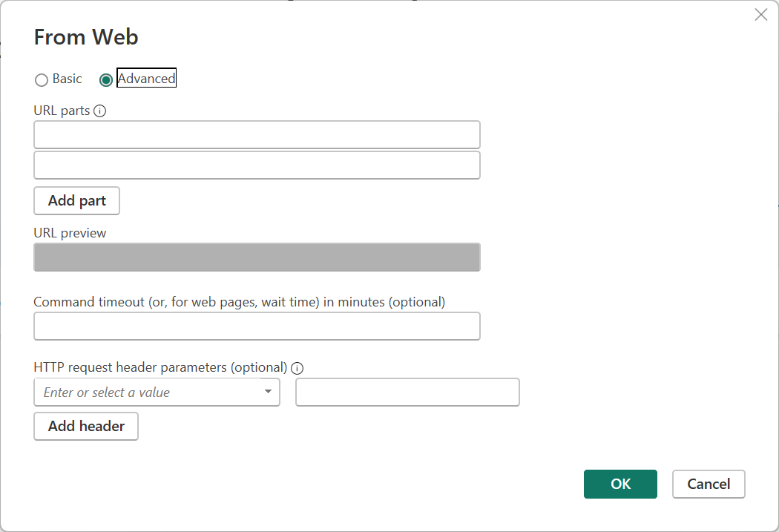
Task: Dismiss the dialog with the Cancel button
Action: [x=709, y=484]
